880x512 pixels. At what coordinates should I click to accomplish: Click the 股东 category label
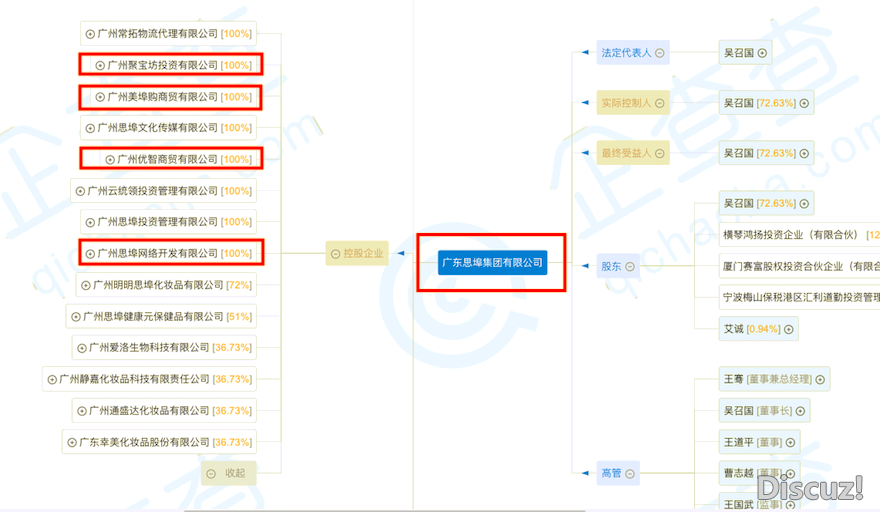pyautogui.click(x=611, y=266)
